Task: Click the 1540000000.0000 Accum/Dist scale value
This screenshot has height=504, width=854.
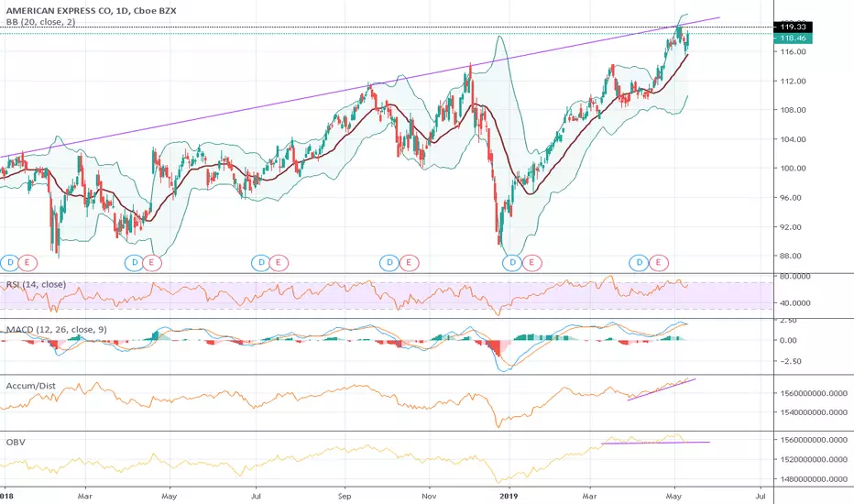Action: [x=815, y=412]
